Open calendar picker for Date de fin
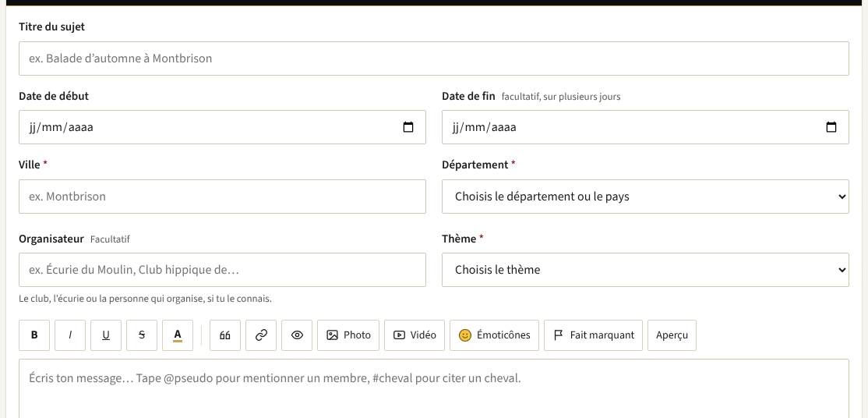 pos(831,127)
